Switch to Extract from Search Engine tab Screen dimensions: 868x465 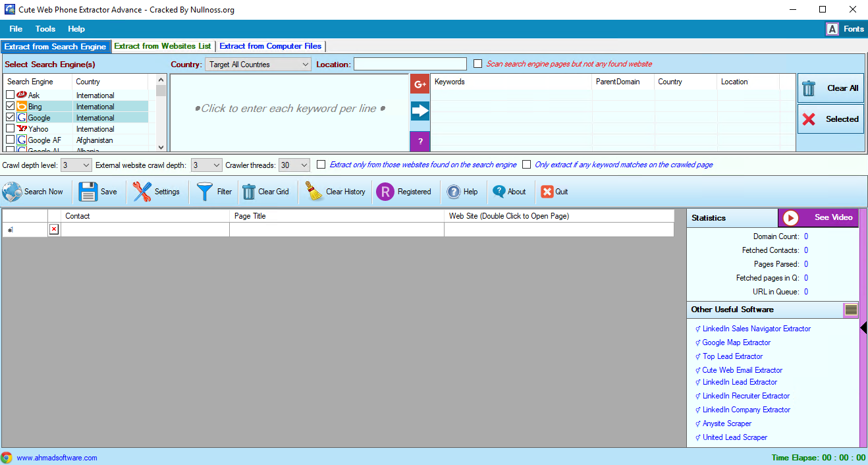(x=55, y=47)
